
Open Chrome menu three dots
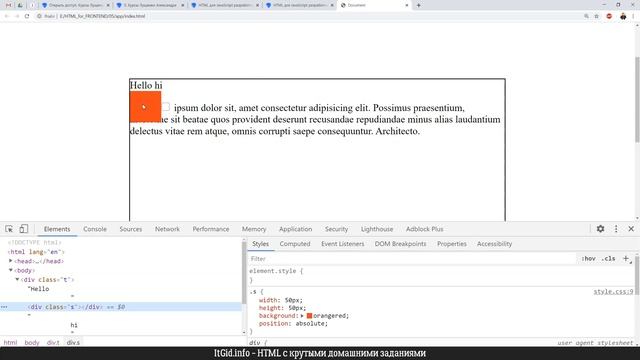(x=634, y=16)
